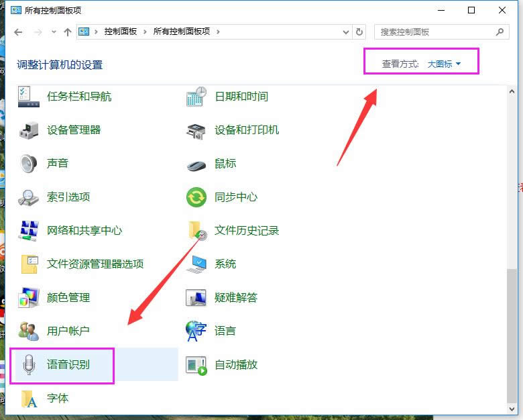Screen dimensions: 523x420
Task: Open the 用户帐户 link
Action: coord(68,331)
